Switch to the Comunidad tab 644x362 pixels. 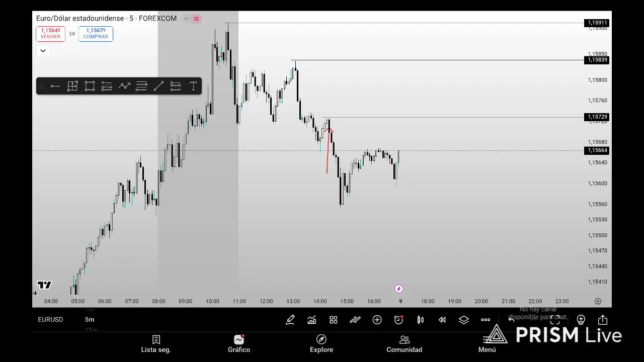[x=405, y=344]
